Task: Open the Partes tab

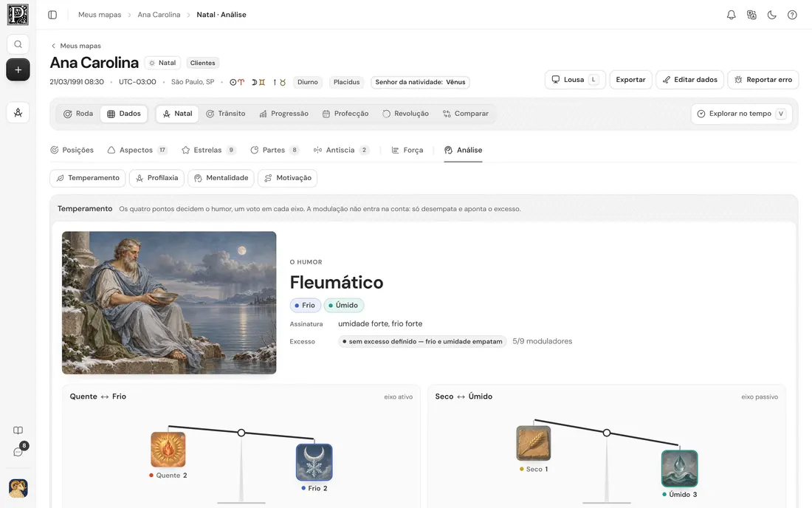Action: pos(275,150)
